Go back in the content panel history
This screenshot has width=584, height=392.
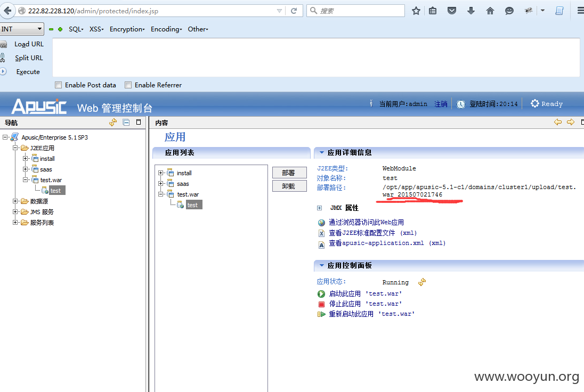click(x=558, y=122)
